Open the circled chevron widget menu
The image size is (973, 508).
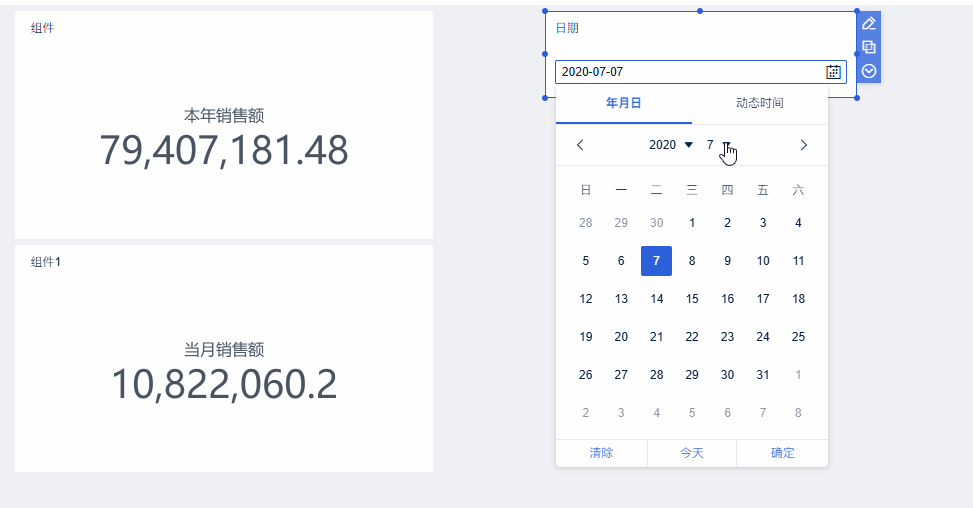click(869, 71)
